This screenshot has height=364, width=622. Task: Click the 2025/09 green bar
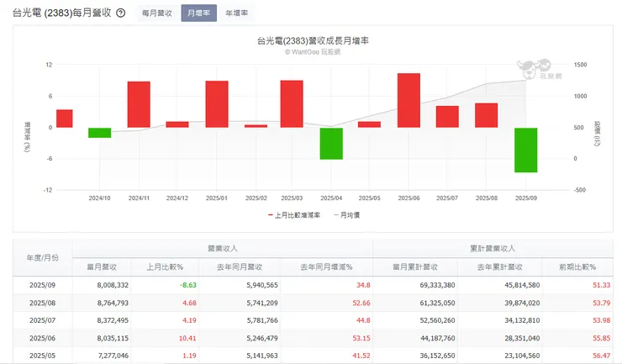tap(525, 150)
